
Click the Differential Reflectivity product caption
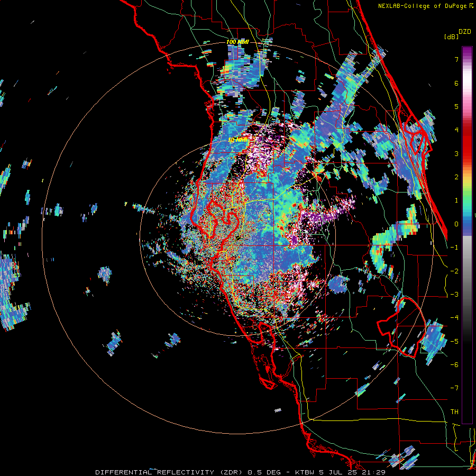[241, 472]
